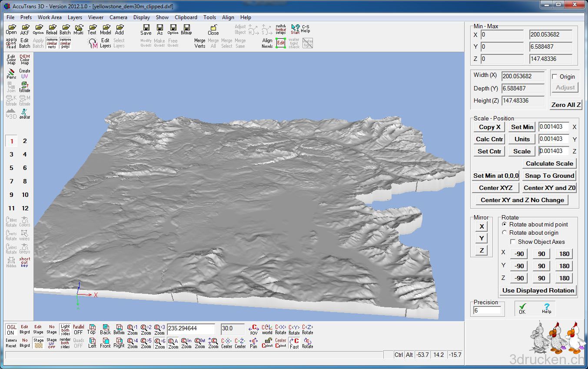Open the Tools menu
Image resolution: width=588 pixels, height=369 pixels.
pos(209,17)
